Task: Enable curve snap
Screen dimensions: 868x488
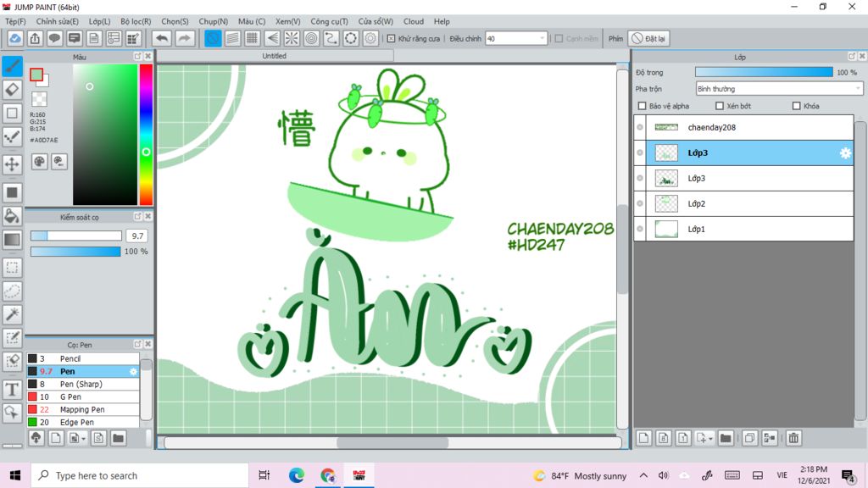Action: (331, 38)
